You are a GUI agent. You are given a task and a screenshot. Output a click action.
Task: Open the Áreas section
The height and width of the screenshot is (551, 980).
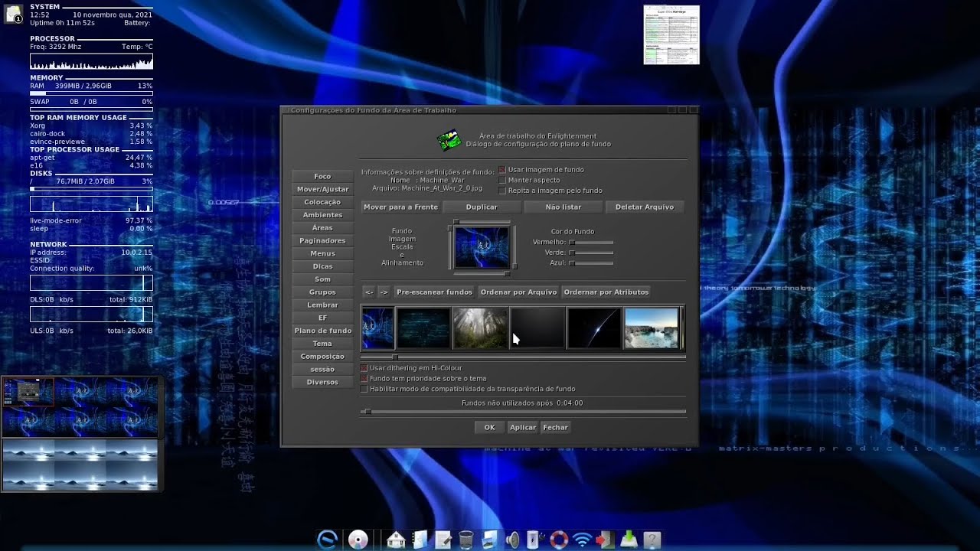tap(322, 227)
